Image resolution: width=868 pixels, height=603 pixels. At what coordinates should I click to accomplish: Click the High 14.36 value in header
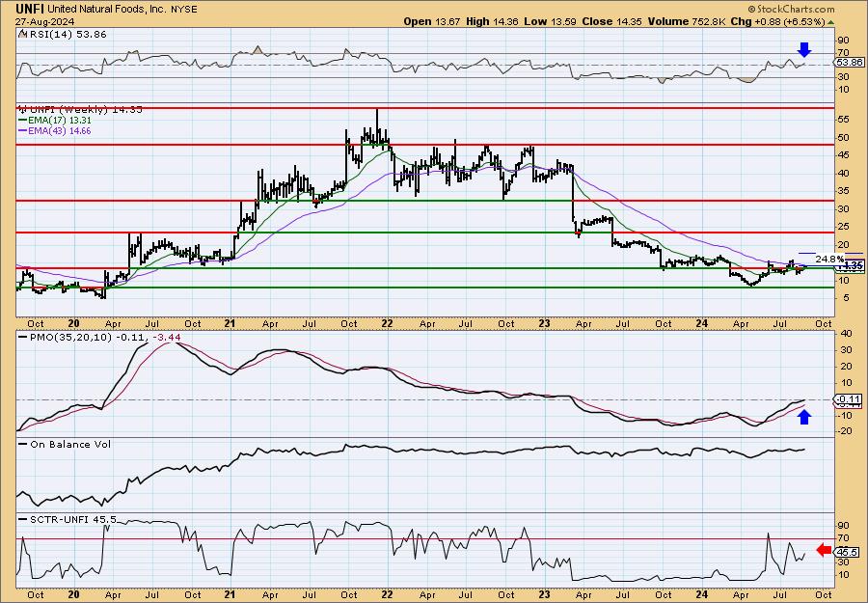click(x=491, y=21)
